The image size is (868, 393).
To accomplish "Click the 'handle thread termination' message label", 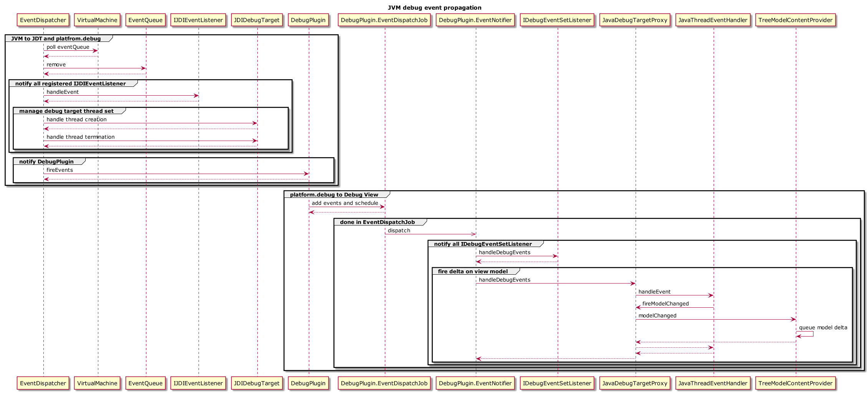I will point(81,137).
